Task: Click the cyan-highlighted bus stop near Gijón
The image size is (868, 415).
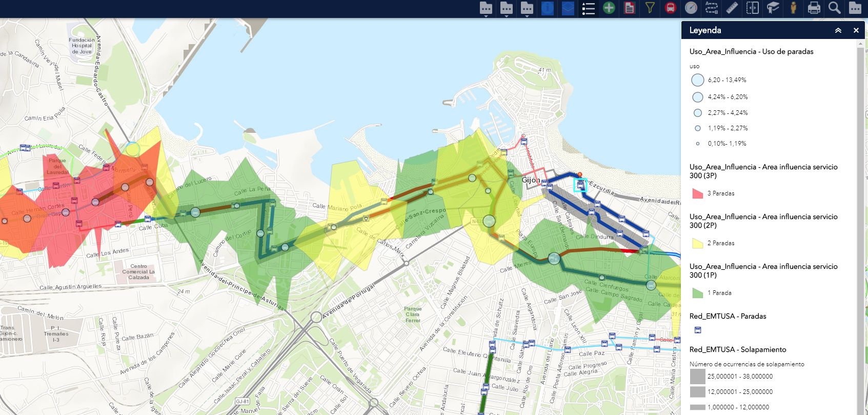Action: 580,185
